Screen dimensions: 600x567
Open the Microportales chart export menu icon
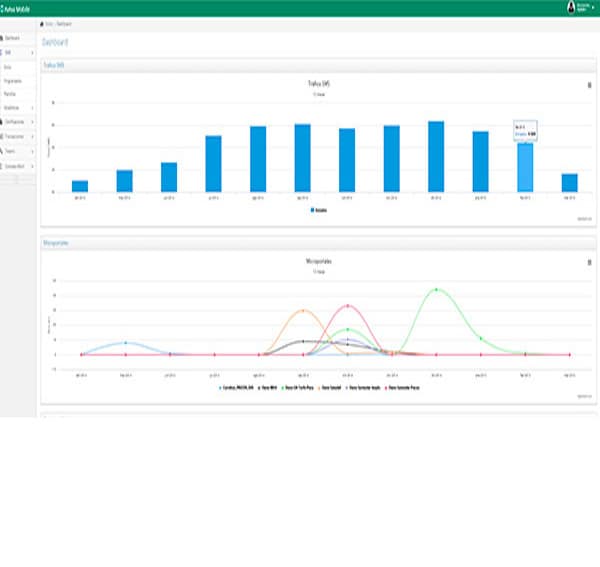tap(589, 262)
